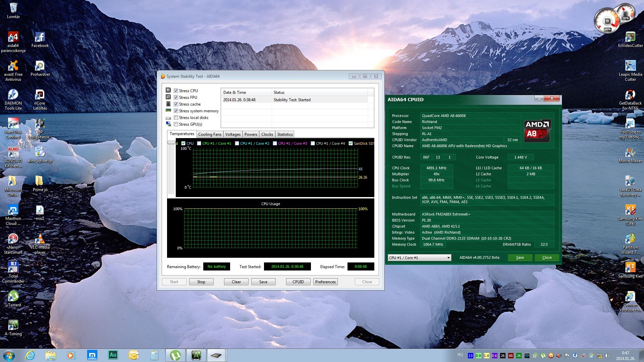The height and width of the screenshot is (362, 644).
Task: Open the Voltages tab
Action: click(233, 134)
